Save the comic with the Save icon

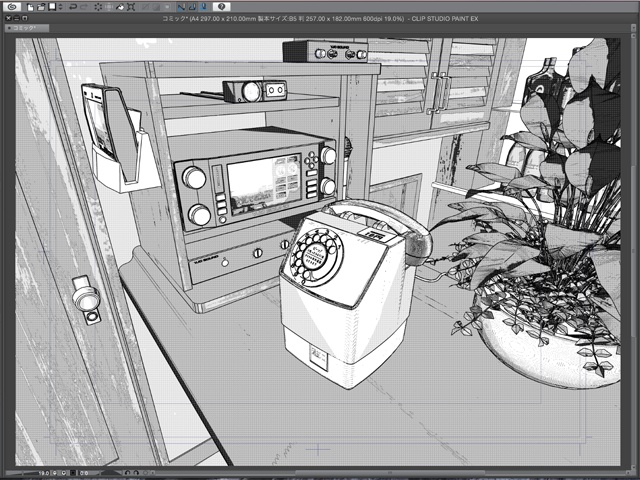point(51,6)
